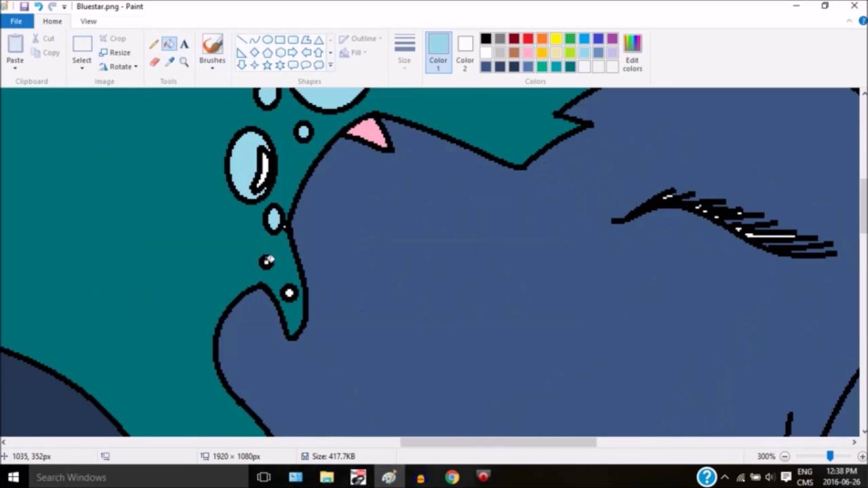Choose the Down arrow shape

click(x=241, y=65)
